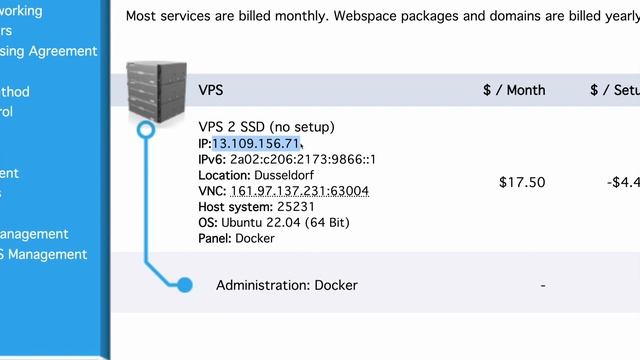Open the 'sing Agreement' sidebar entry
The height and width of the screenshot is (360, 640).
pos(49,51)
